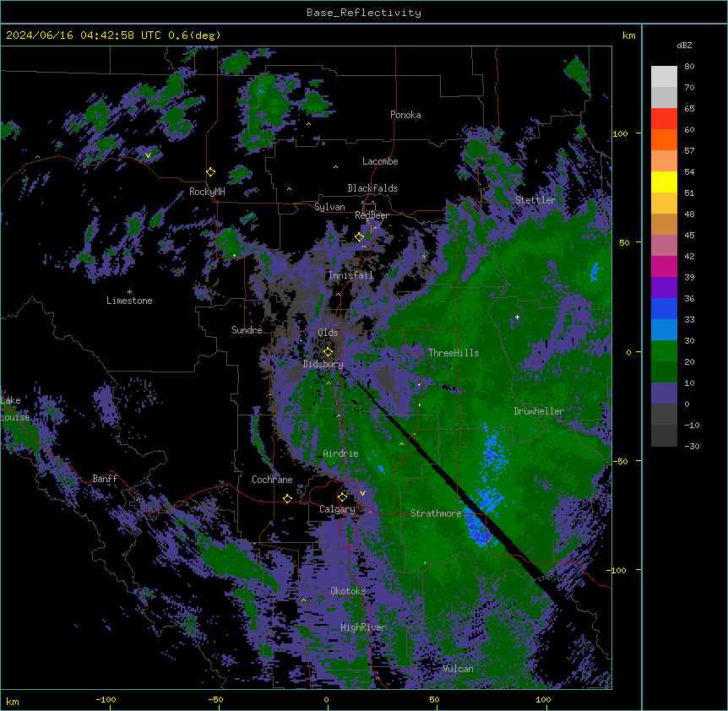728x711 pixels.
Task: Pick the dark orange 57–60 dBZ swatch
Action: pyautogui.click(x=664, y=139)
